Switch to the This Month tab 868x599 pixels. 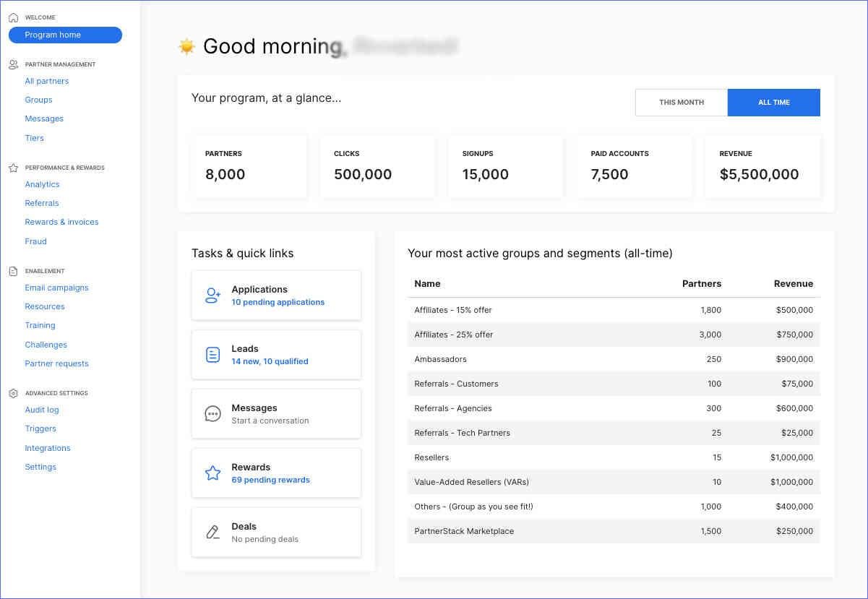(x=680, y=102)
